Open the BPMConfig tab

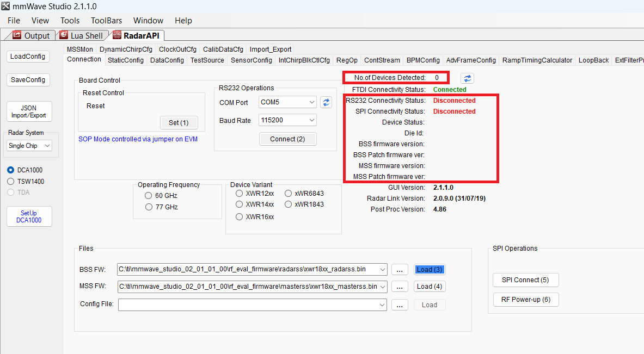[x=423, y=60]
